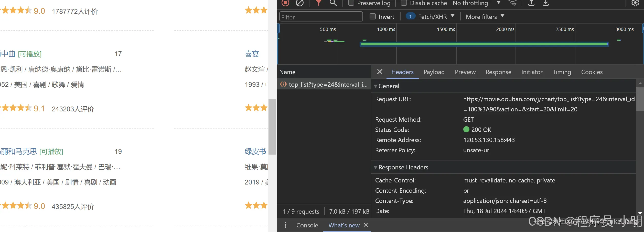Open the 喜宴 movie link
Screen dimensions: 644x232
point(252,54)
